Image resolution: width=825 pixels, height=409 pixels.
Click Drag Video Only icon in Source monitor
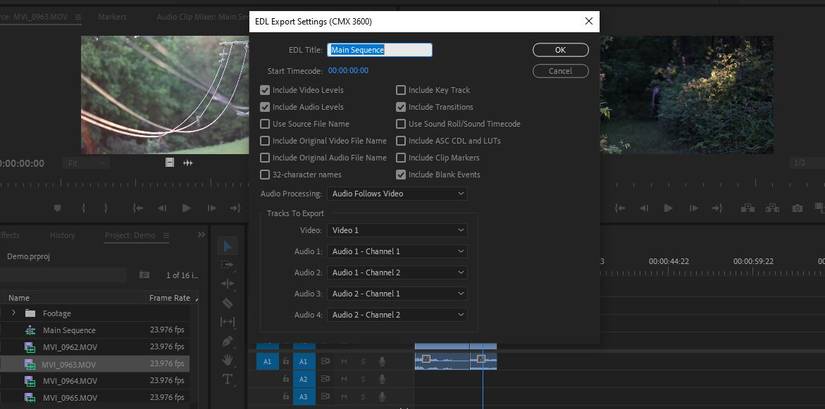coord(169,163)
